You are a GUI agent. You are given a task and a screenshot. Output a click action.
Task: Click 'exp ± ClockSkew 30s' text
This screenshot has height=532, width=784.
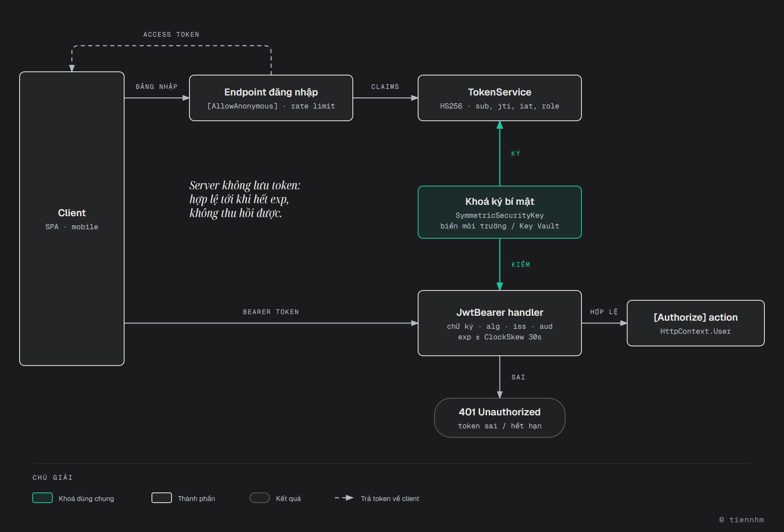[500, 337]
